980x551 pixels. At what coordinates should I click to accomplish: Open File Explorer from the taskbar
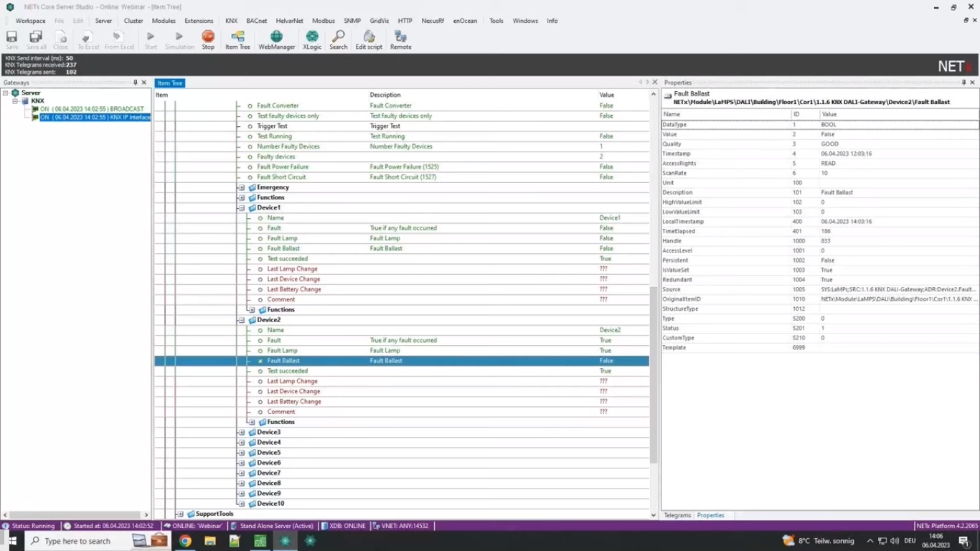(x=210, y=541)
